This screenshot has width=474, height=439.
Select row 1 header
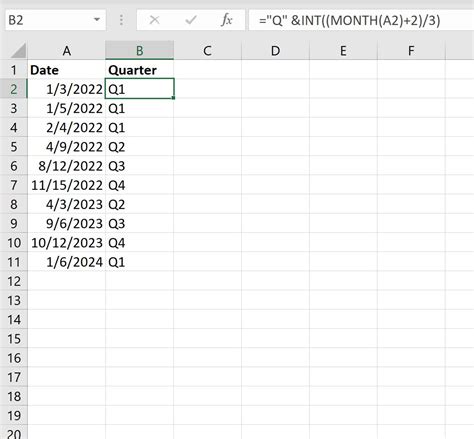pos(14,70)
